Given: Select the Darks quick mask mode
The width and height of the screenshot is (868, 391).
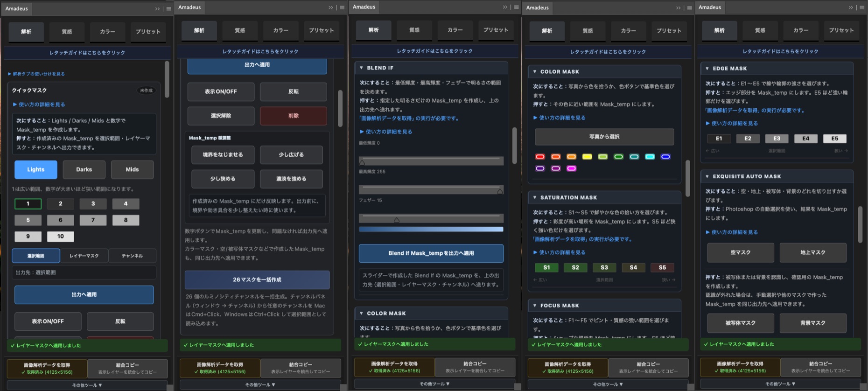Looking at the screenshot, I should pos(84,169).
